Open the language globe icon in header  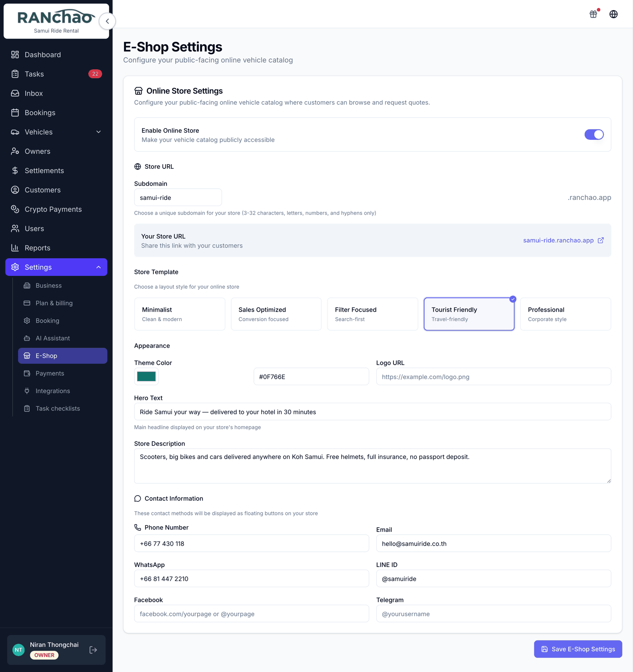[x=614, y=14]
